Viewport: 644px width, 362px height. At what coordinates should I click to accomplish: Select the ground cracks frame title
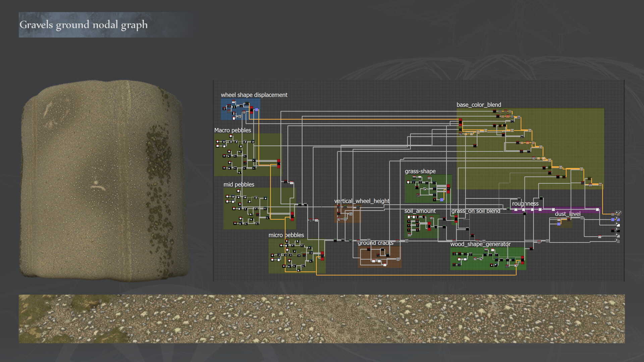coord(375,243)
